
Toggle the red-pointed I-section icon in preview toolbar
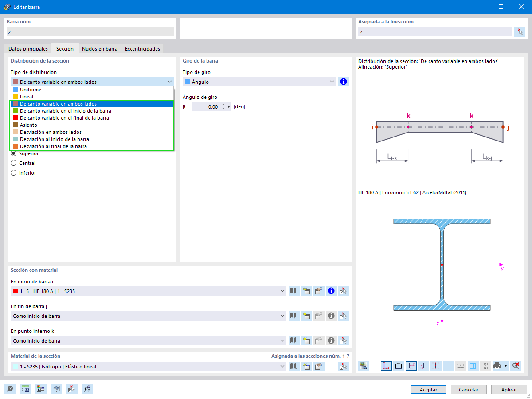pos(436,366)
